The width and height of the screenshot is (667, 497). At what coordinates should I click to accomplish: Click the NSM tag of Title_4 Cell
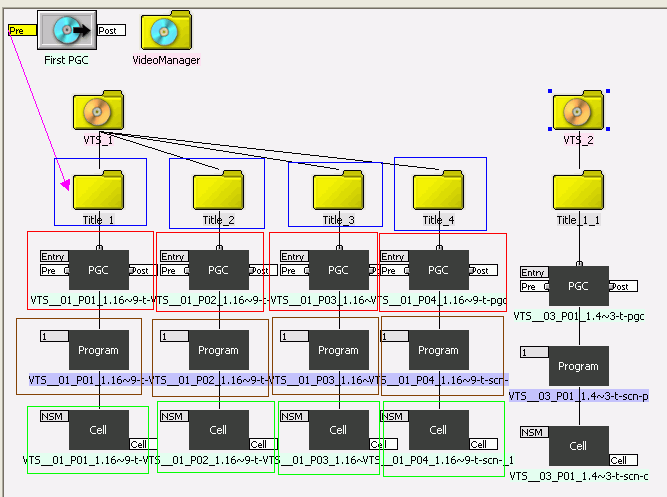tap(394, 416)
